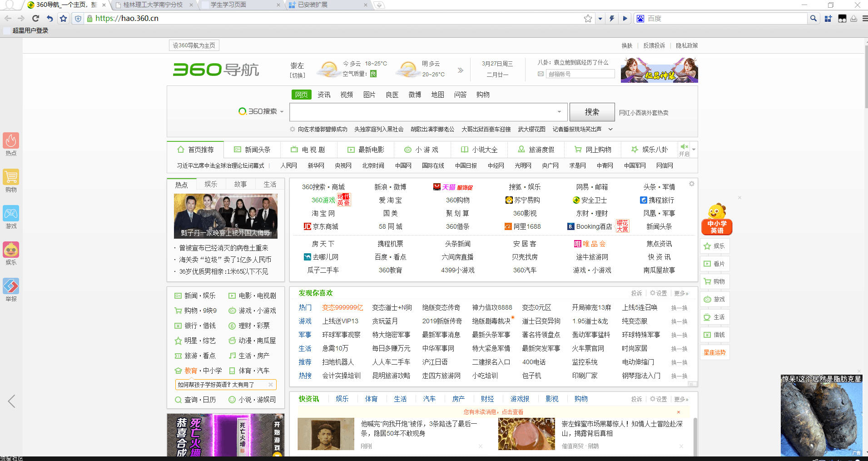Click 设置 in 发现你喜欢 header

click(x=659, y=293)
